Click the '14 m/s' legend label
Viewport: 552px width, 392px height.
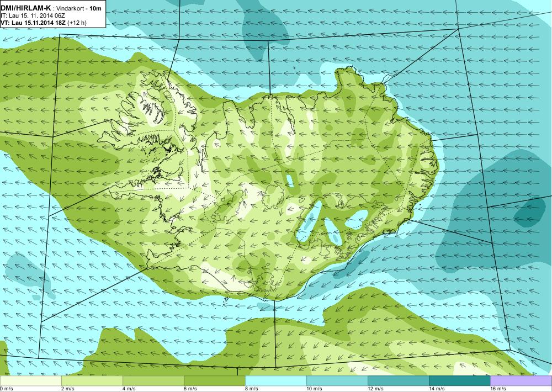pos(437,389)
